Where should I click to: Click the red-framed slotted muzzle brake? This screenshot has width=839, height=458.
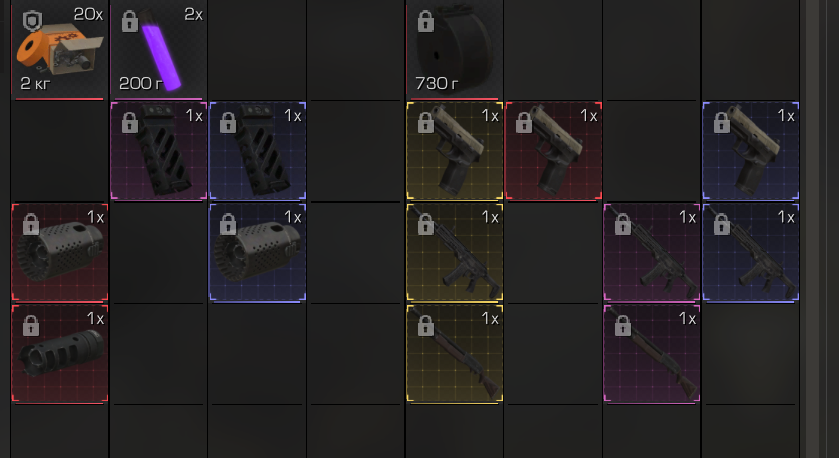[x=59, y=354]
